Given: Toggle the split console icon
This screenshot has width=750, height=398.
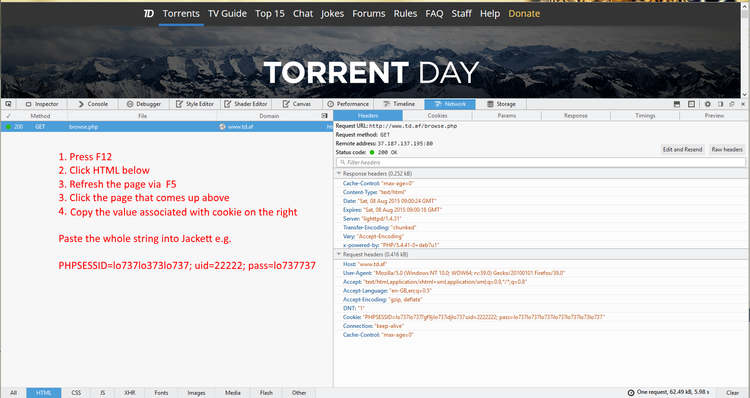Looking at the screenshot, I should pyautogui.click(x=677, y=104).
